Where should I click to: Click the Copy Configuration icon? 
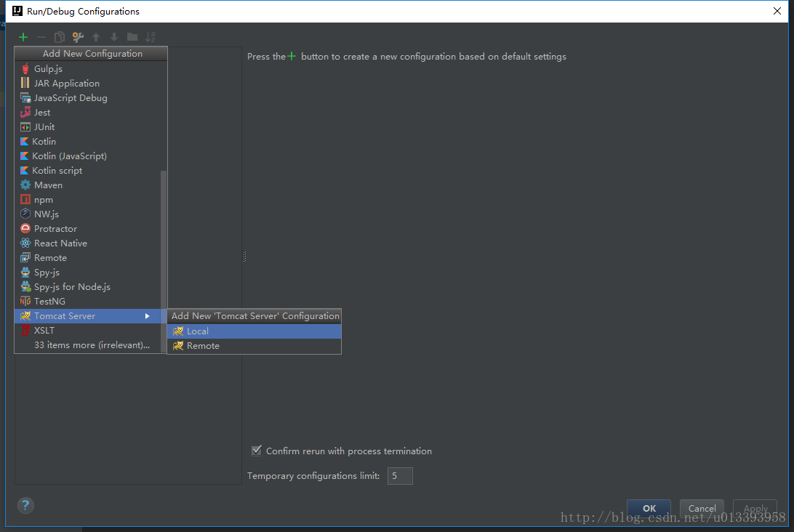click(x=60, y=37)
